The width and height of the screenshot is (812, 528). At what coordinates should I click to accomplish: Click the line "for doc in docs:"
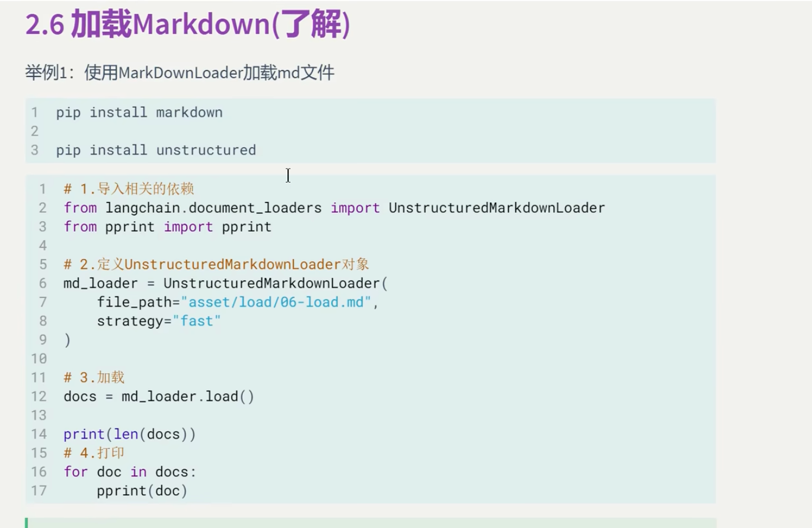(130, 472)
